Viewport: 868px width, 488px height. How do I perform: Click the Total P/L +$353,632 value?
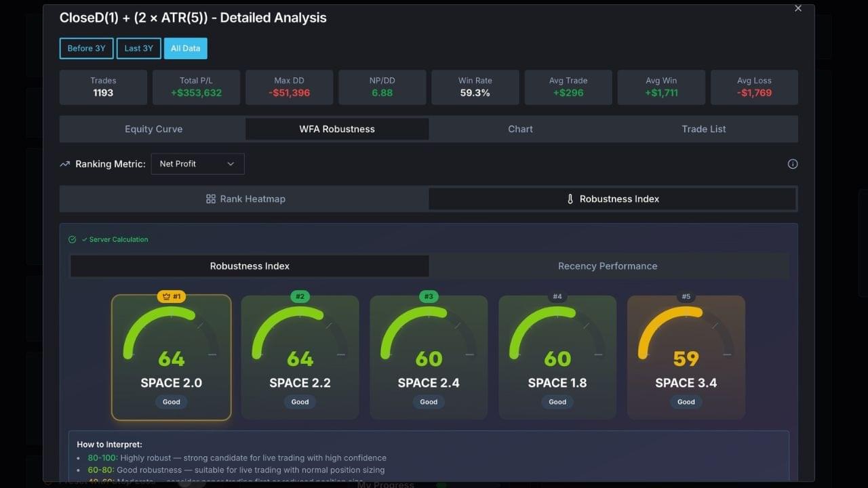[196, 93]
